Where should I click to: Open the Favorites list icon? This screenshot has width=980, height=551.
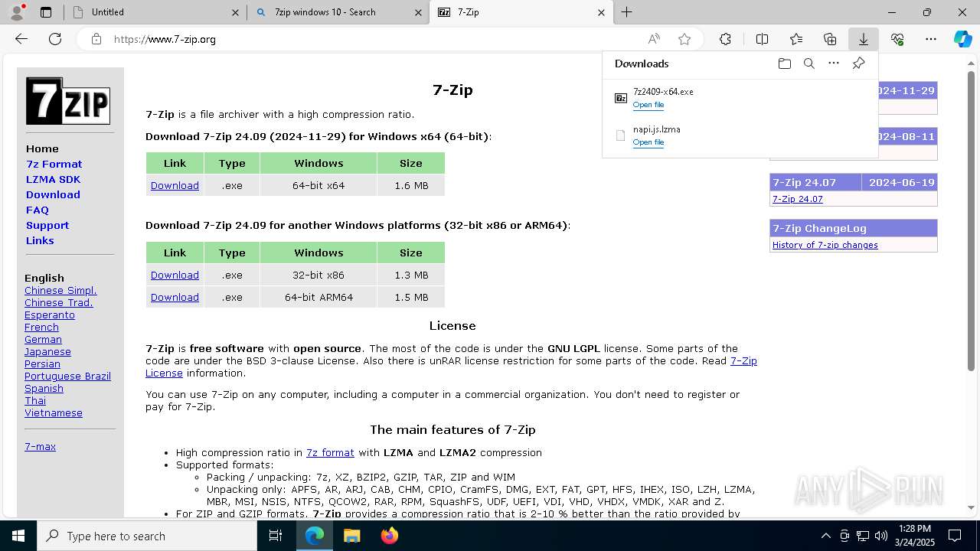[796, 39]
